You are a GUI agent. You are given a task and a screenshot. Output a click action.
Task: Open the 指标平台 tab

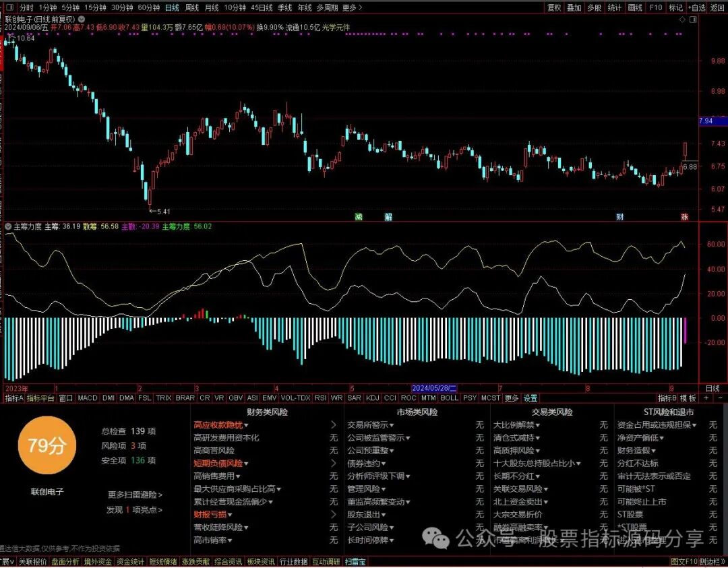(x=40, y=398)
